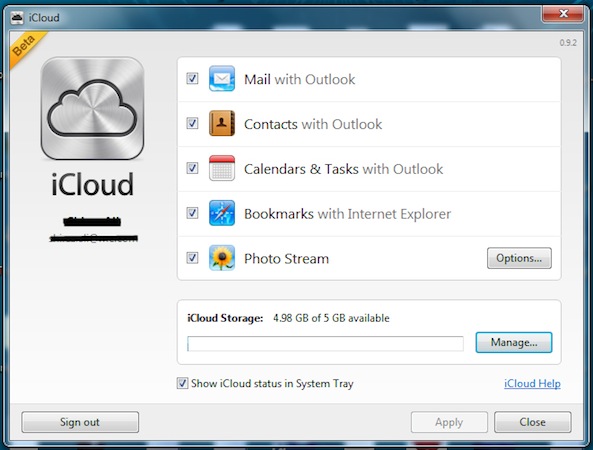Click the Sign out button
593x450 pixels.
click(x=80, y=422)
